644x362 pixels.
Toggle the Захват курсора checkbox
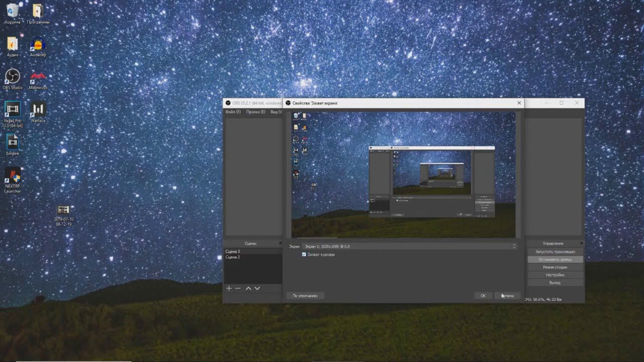pos(304,254)
